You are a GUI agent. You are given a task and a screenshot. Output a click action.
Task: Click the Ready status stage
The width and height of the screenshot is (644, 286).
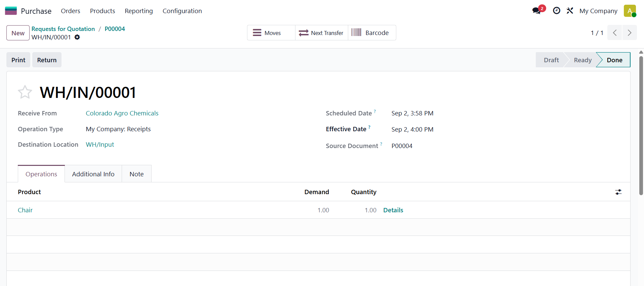[x=582, y=60]
